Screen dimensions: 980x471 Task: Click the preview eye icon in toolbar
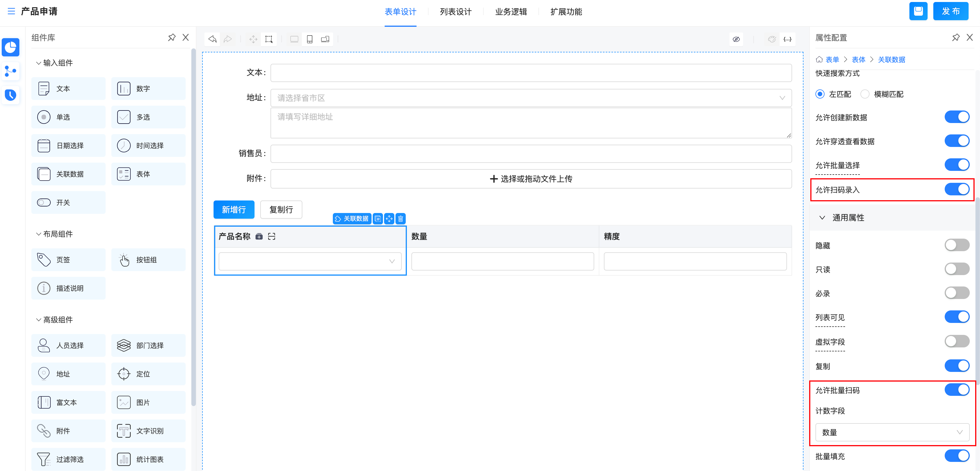coord(736,39)
